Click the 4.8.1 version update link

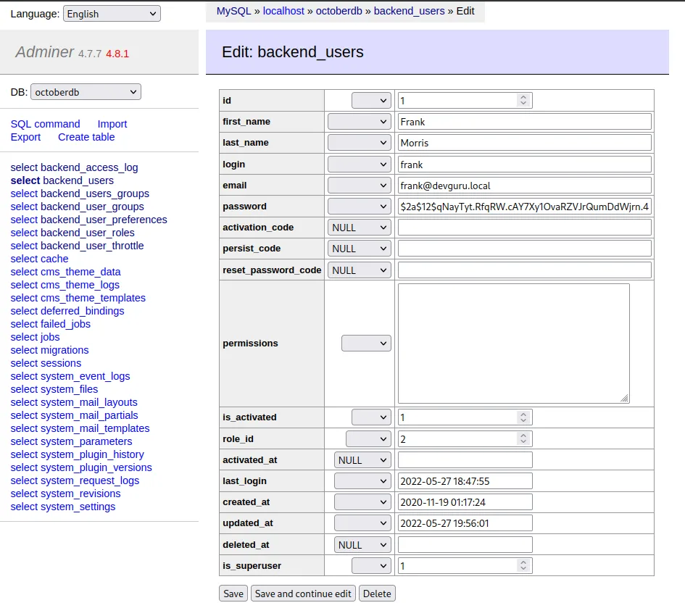(117, 54)
